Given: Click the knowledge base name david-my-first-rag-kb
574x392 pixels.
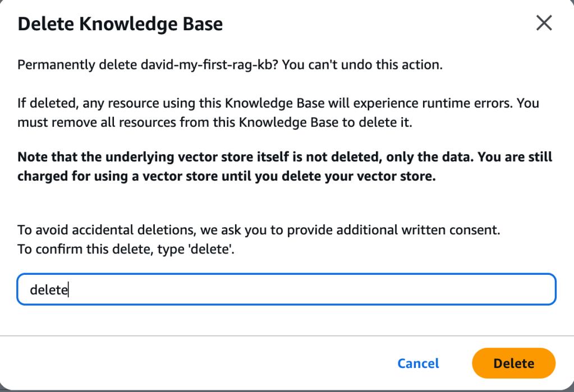Looking at the screenshot, I should pos(208,64).
